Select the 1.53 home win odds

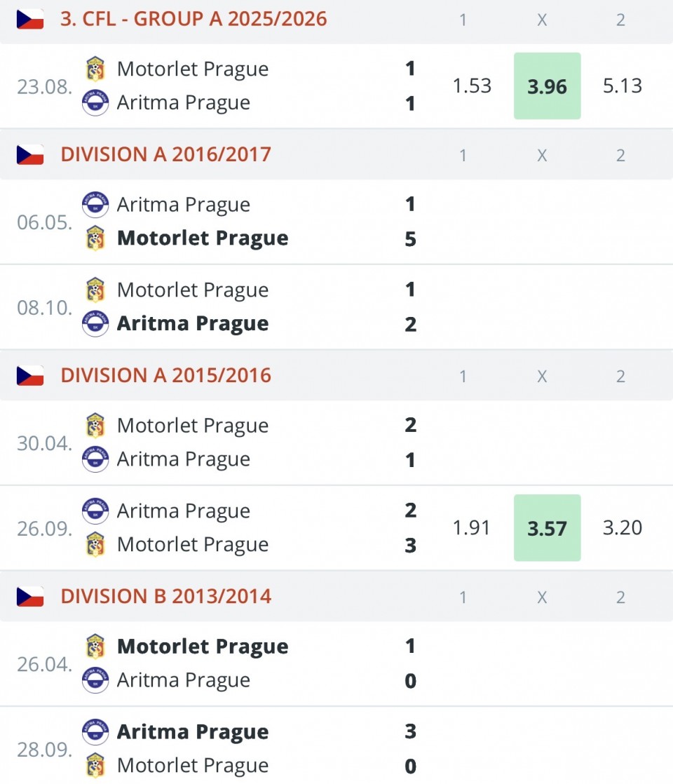(472, 86)
